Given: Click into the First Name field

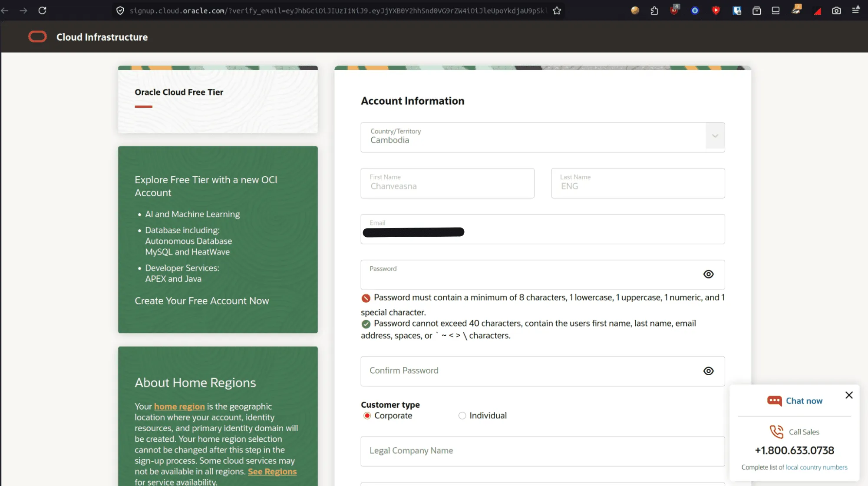Looking at the screenshot, I should (x=447, y=183).
